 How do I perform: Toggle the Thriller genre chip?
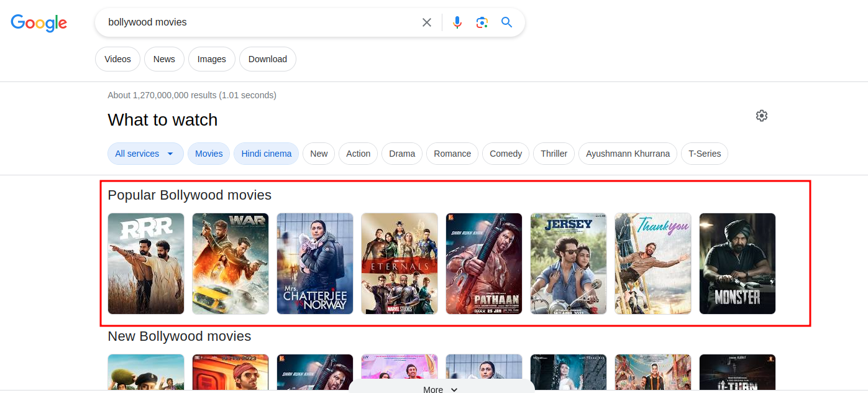554,154
